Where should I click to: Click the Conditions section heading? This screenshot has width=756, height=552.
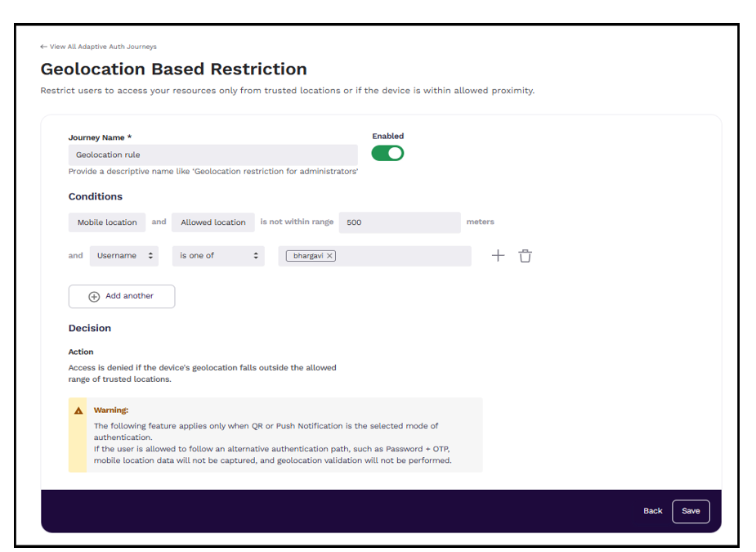click(96, 196)
